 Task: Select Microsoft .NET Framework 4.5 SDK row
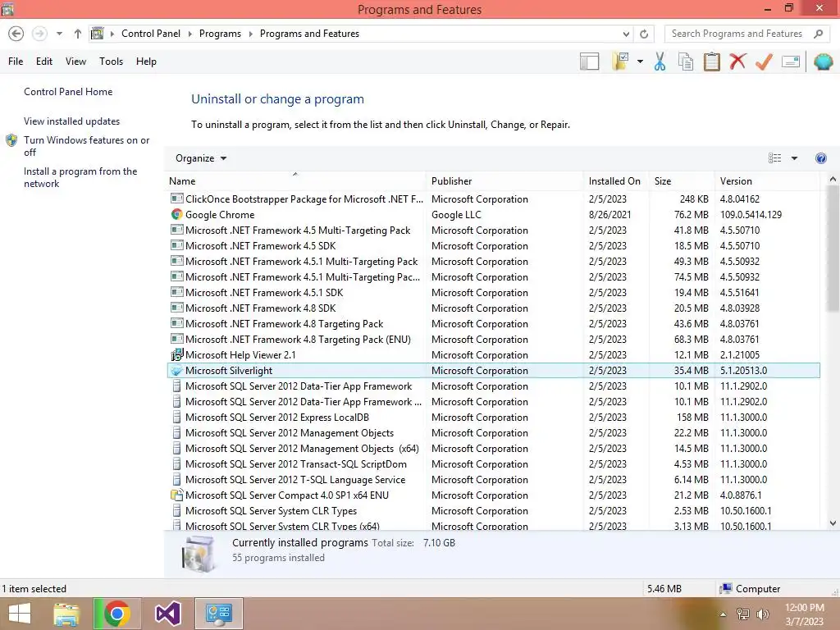click(493, 246)
